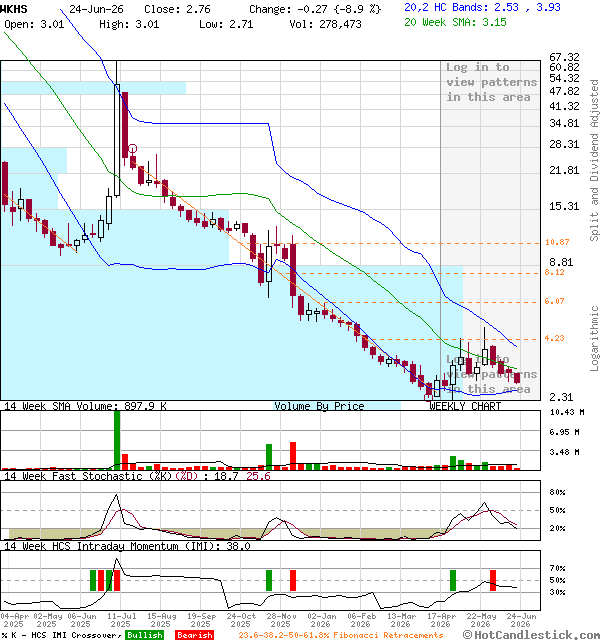Click the 8.12 Fibonacci level label
This screenshot has width=600, height=640.
[x=554, y=272]
